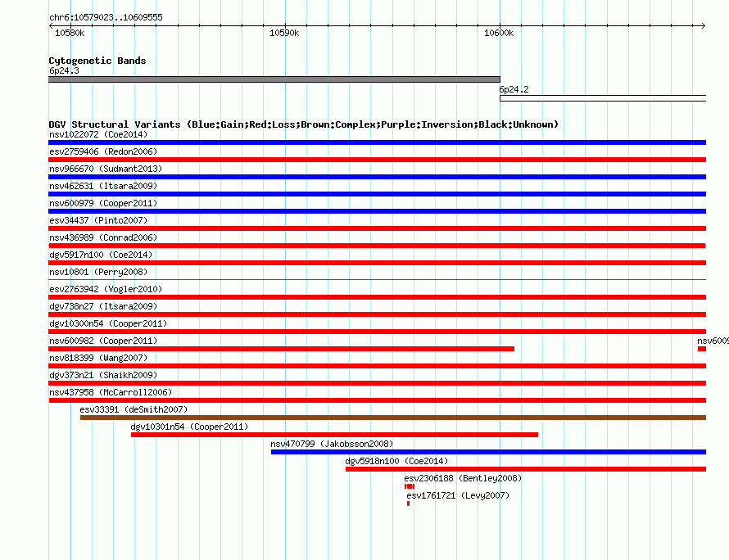
Task: Open dgv5918n100 (Coe2014) variant entry
Action: pyautogui.click(x=396, y=461)
